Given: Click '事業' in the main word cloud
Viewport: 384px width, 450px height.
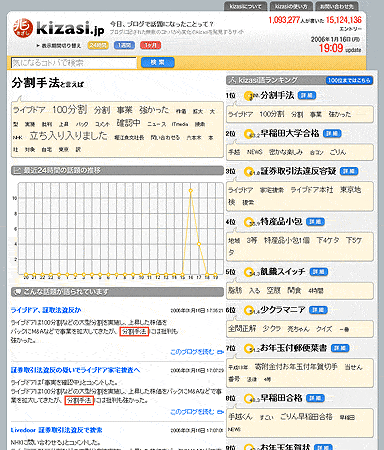Looking at the screenshot, I should 125,110.
